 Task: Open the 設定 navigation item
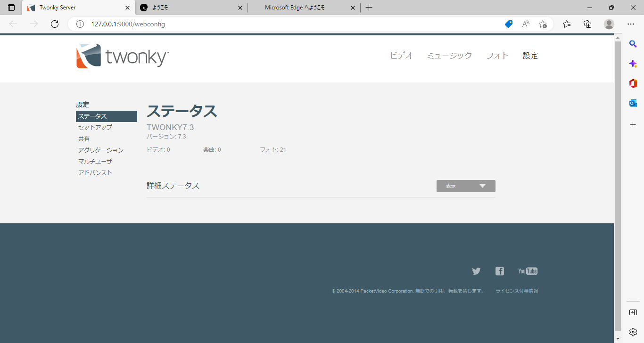point(530,56)
